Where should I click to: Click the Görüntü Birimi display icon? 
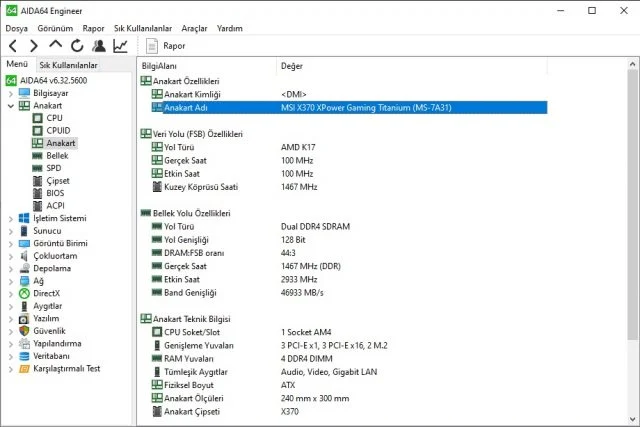pos(24,244)
